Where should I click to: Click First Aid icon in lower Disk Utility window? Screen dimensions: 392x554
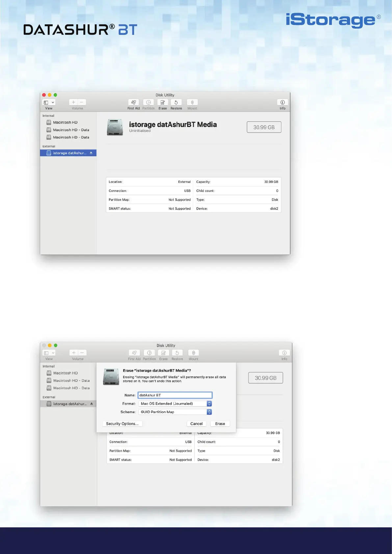pos(134,353)
